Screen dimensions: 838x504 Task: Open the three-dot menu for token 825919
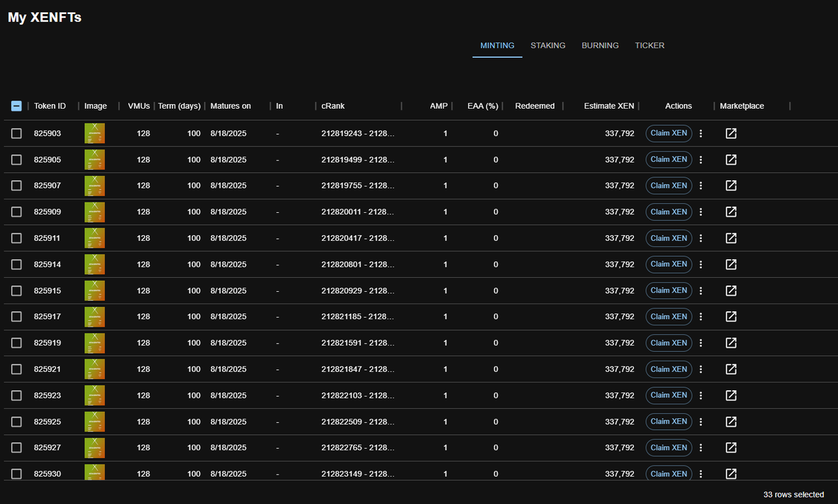(700, 343)
